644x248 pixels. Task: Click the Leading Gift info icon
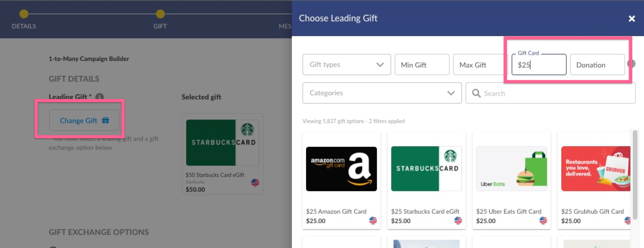[x=99, y=97]
